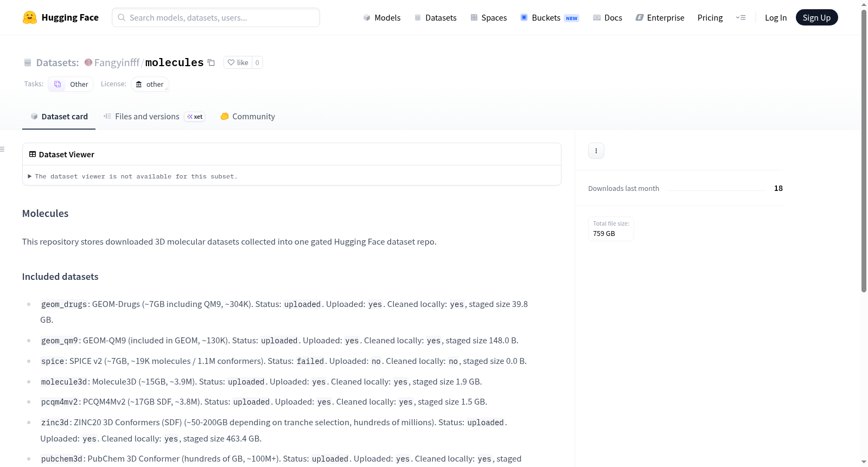This screenshot has height=467, width=868.
Task: Open the three-dot options menu in the sidebar
Action: tap(596, 151)
